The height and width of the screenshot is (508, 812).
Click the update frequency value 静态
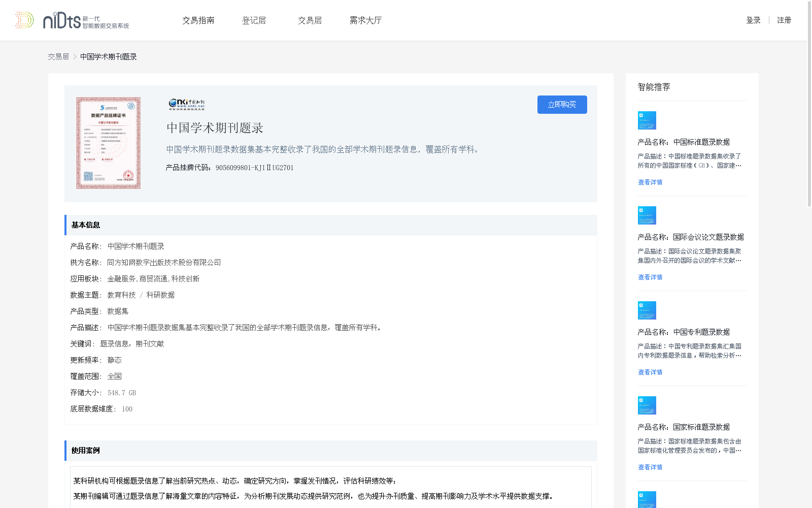coord(114,360)
